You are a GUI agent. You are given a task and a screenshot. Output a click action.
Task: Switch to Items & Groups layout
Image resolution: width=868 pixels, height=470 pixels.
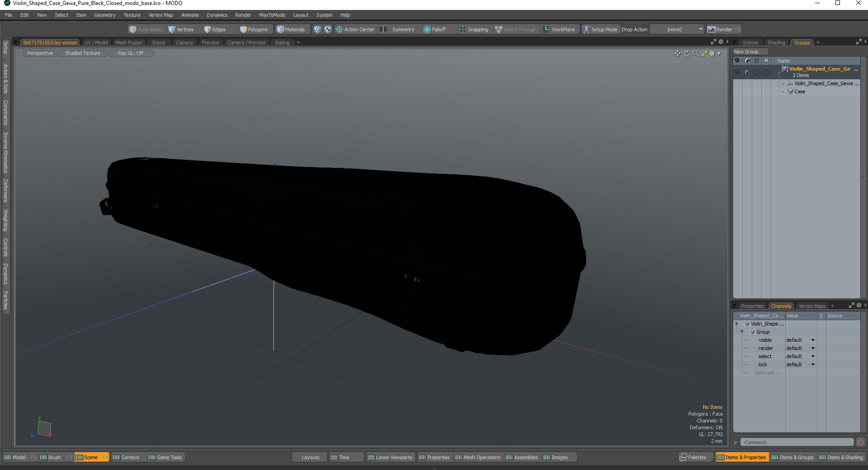point(792,457)
